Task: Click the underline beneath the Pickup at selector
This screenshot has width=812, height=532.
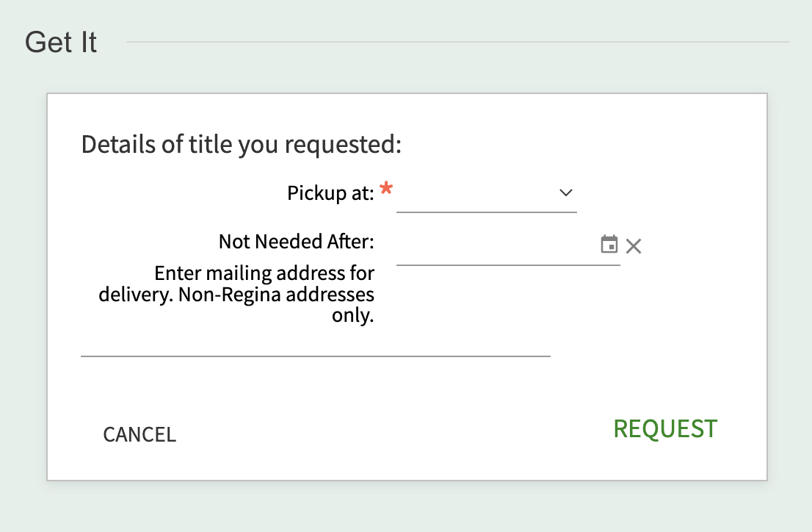Action: tap(487, 212)
